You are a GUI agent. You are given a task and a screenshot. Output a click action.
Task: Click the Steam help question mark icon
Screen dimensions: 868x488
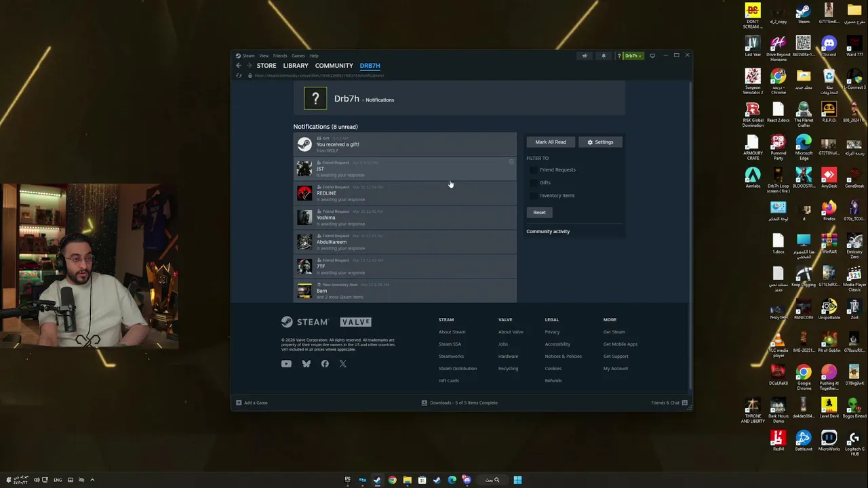618,56
